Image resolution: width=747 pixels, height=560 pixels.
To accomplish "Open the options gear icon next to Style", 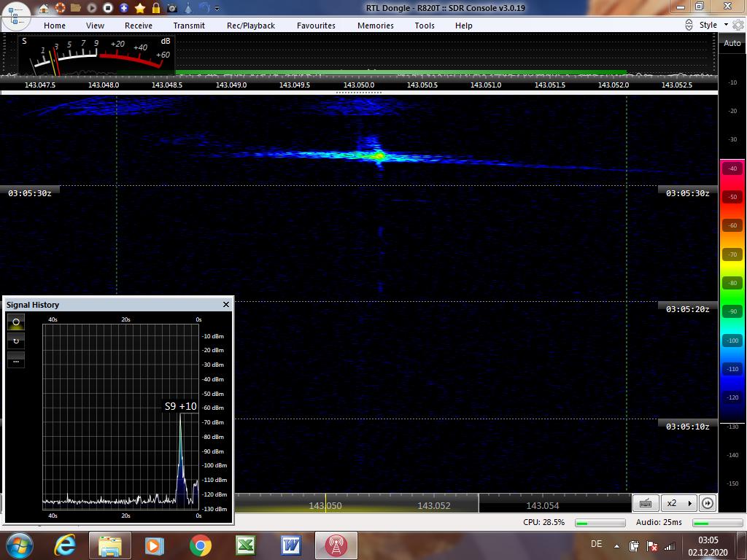I will (x=738, y=25).
